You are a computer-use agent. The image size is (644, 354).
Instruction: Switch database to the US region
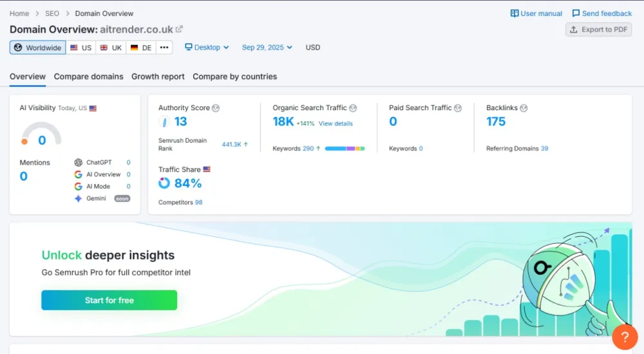pos(80,48)
